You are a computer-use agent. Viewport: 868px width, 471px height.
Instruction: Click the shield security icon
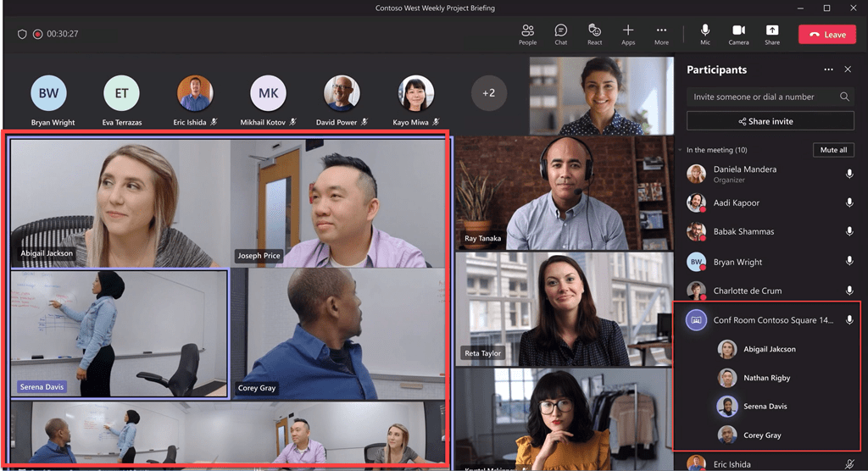pos(22,34)
